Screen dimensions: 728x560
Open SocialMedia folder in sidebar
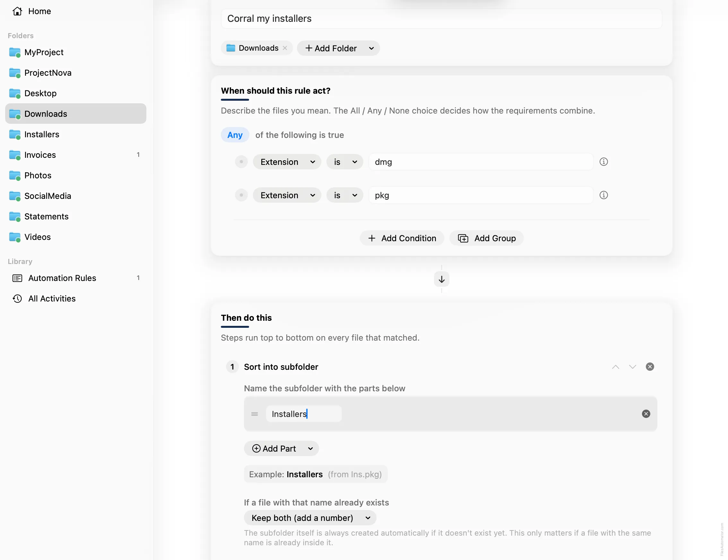pos(76,196)
